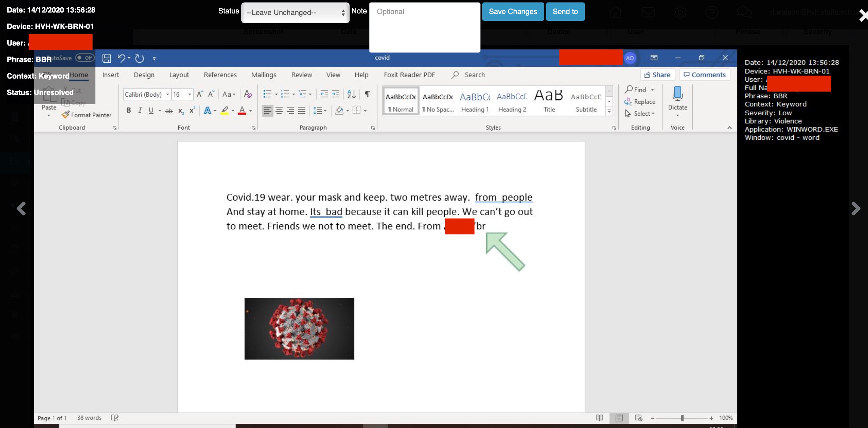868x428 pixels.
Task: Open the Design tab
Action: pos(144,75)
